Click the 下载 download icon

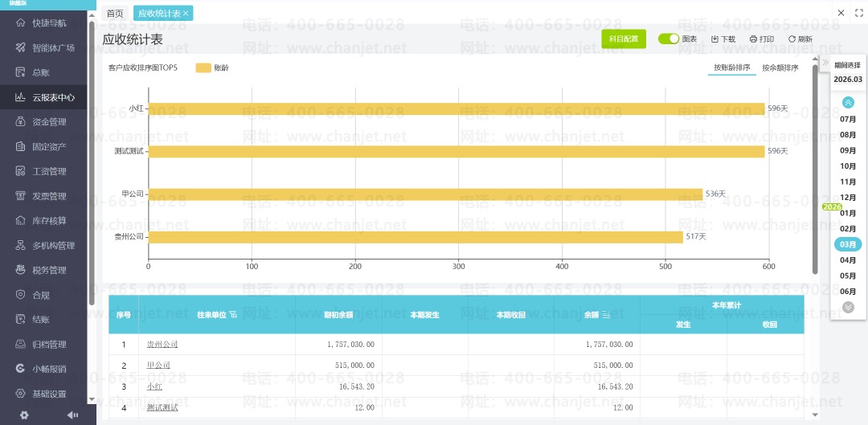(714, 39)
